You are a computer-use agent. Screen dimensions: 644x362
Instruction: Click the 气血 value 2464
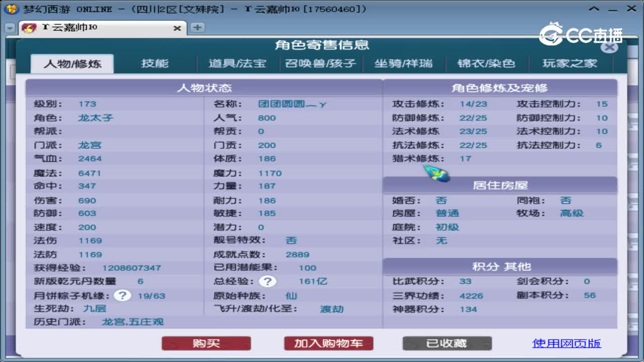click(90, 158)
